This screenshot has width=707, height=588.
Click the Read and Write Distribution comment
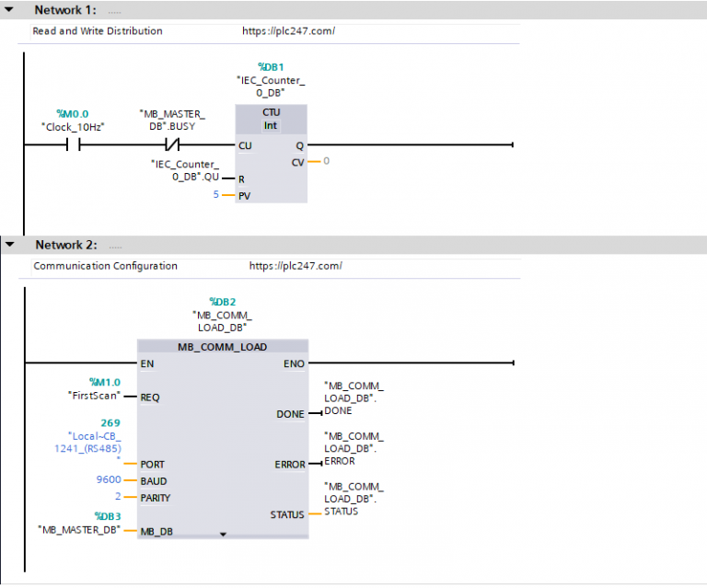click(x=98, y=30)
